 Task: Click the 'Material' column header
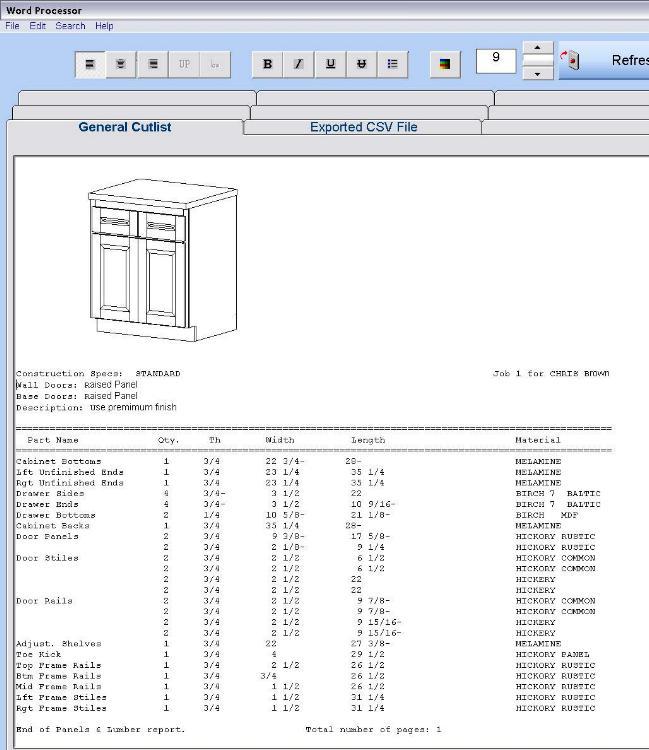click(x=538, y=440)
